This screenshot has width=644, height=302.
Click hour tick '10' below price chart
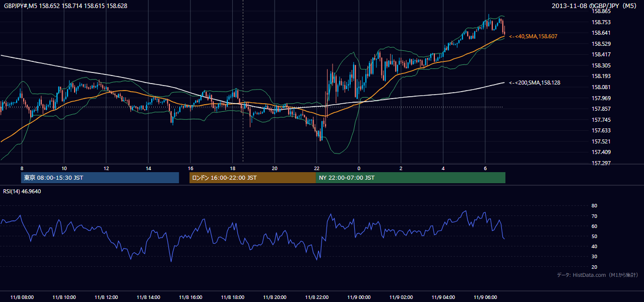(64, 168)
